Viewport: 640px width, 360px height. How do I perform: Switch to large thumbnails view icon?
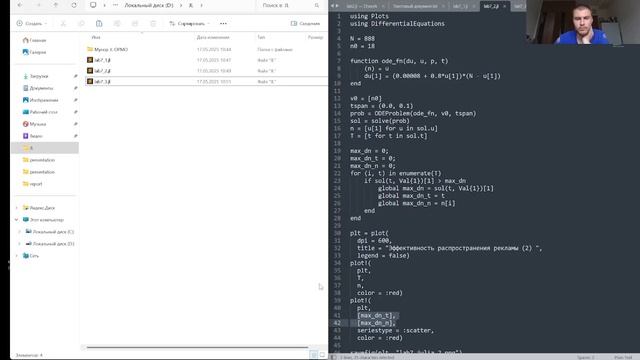[322, 354]
